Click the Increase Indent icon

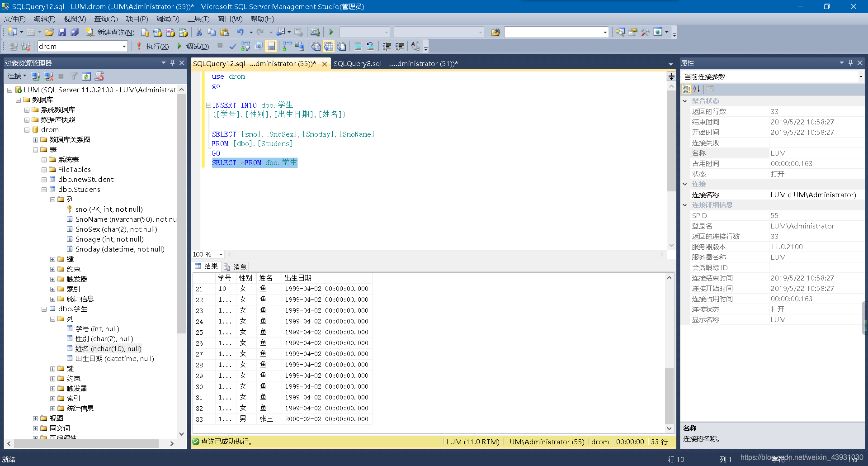pyautogui.click(x=400, y=46)
